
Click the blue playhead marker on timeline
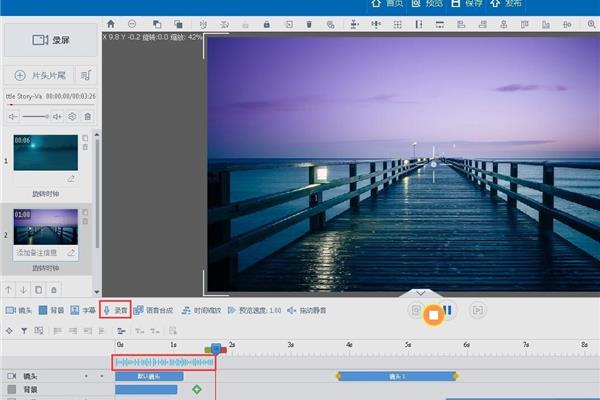[216, 348]
